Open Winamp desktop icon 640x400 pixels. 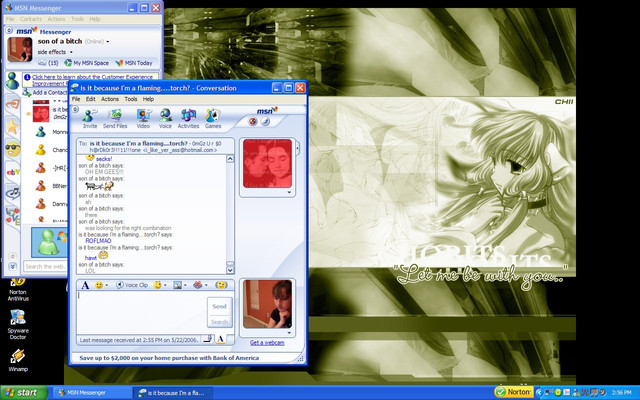pos(18,360)
